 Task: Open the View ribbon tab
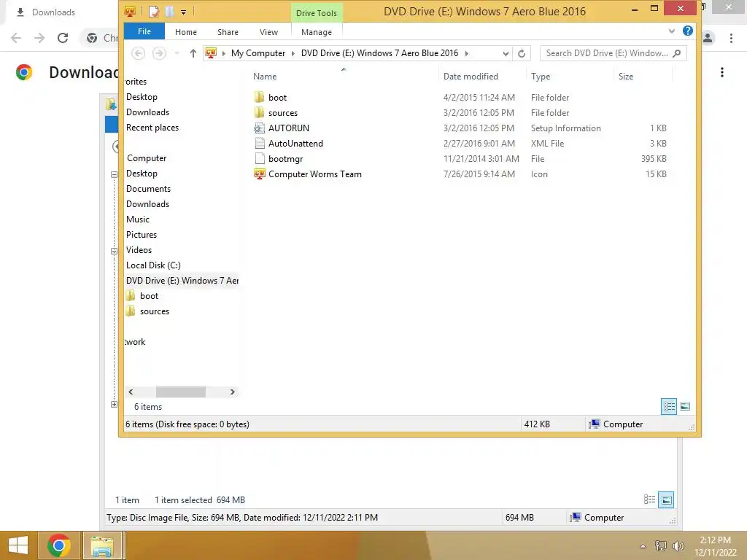(x=268, y=32)
